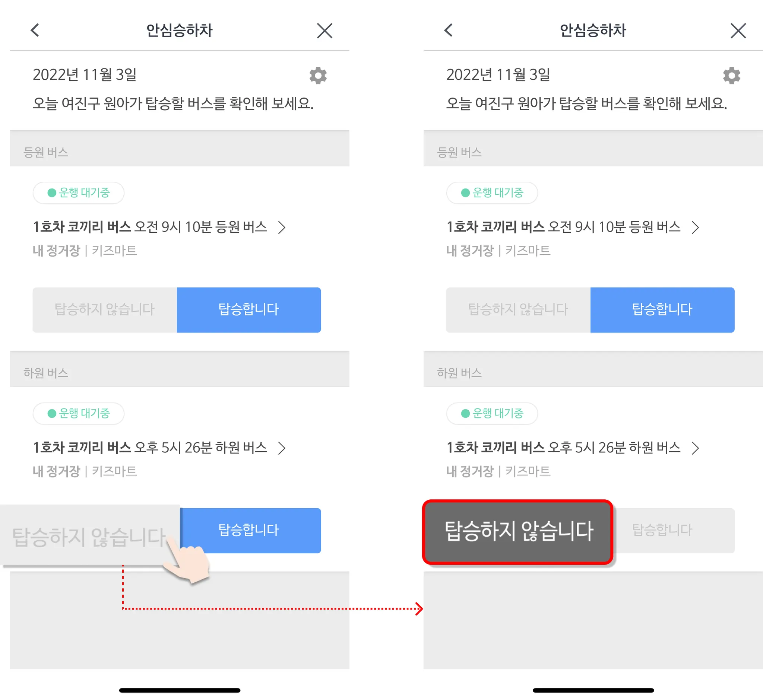Select greyed 탑승합니다 for 하원 bus, right screen
Image resolution: width=763 pixels, height=700 pixels.
pos(674,530)
